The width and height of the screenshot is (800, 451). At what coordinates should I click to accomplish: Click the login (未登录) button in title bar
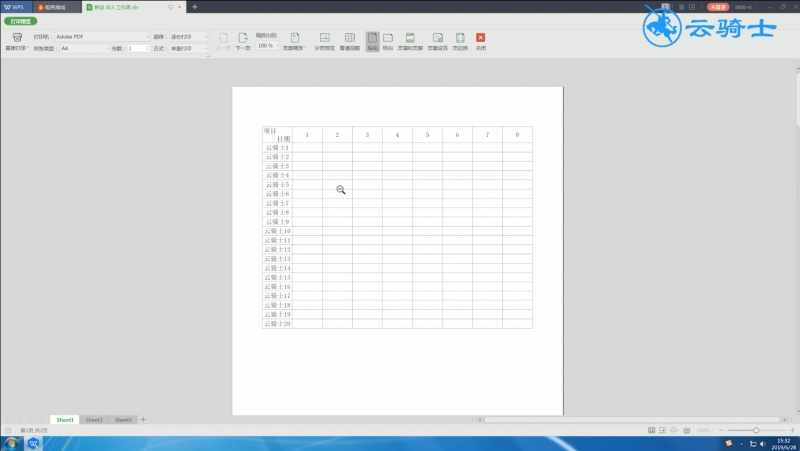click(718, 7)
